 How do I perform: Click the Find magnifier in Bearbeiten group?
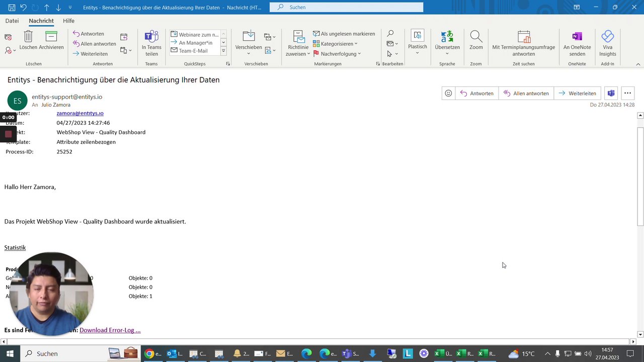[x=390, y=34]
